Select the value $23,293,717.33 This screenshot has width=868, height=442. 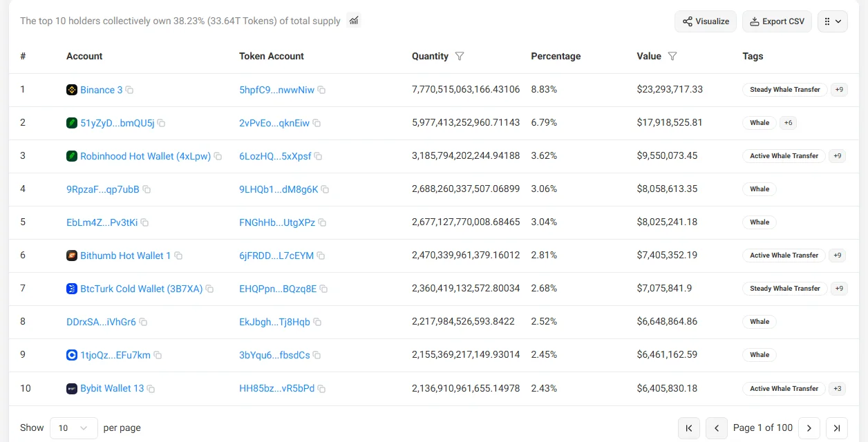coord(670,90)
